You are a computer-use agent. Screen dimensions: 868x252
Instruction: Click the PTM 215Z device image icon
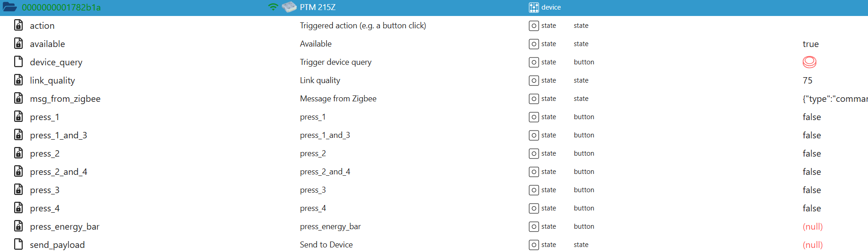289,7
